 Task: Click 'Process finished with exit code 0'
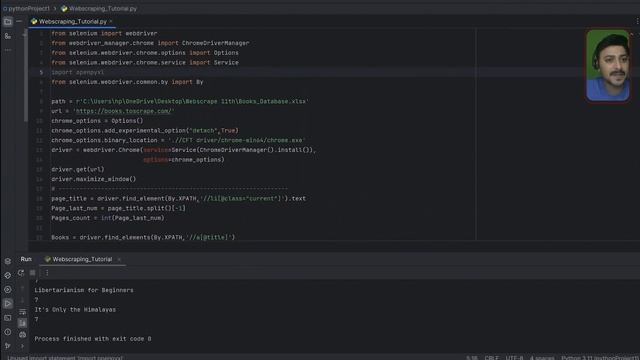93,339
